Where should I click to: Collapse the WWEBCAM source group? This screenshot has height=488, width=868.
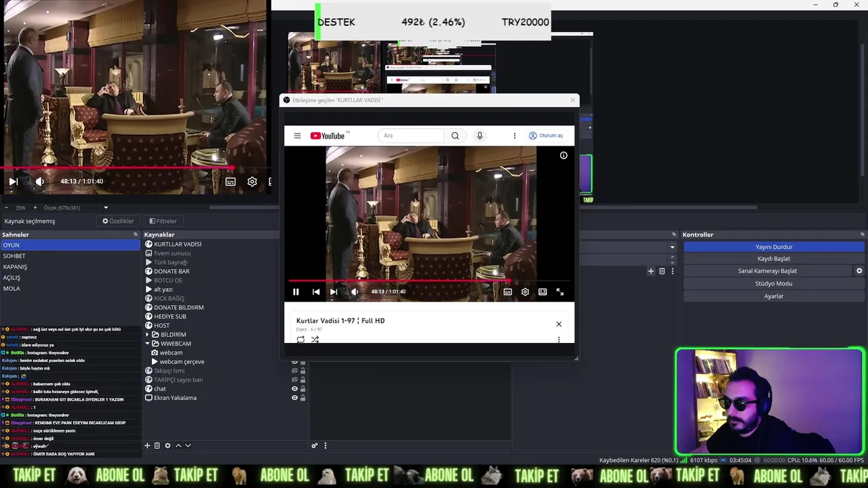pyautogui.click(x=147, y=344)
